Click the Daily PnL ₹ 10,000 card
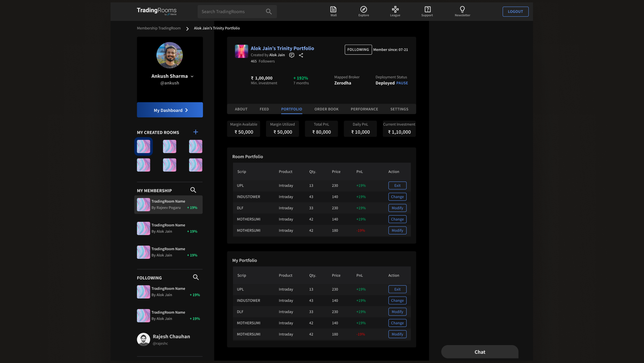 tap(360, 129)
